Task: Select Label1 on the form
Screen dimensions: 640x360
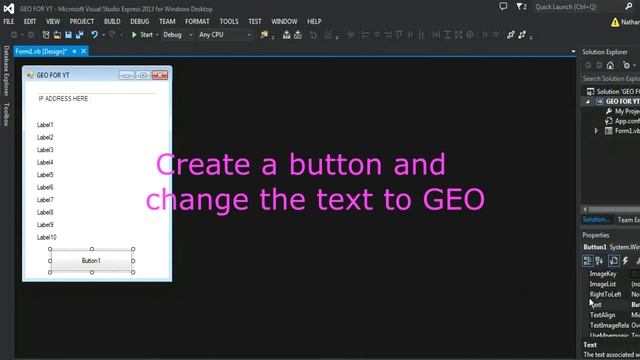Action: coord(45,125)
